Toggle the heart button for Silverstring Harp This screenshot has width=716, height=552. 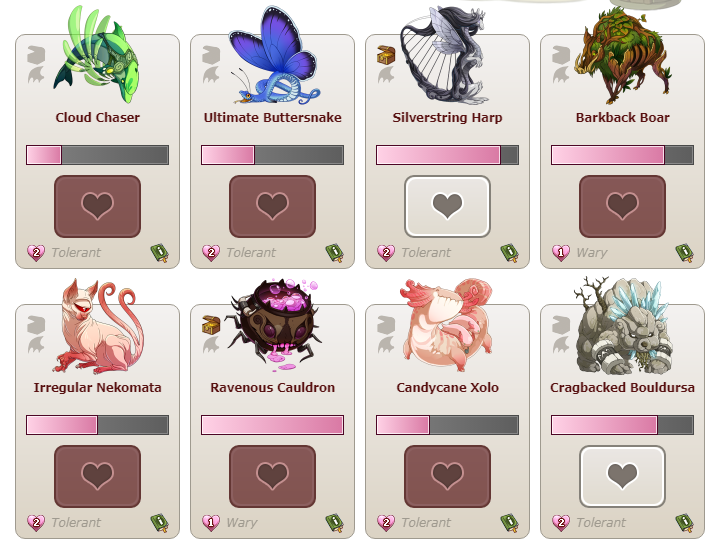coord(448,206)
